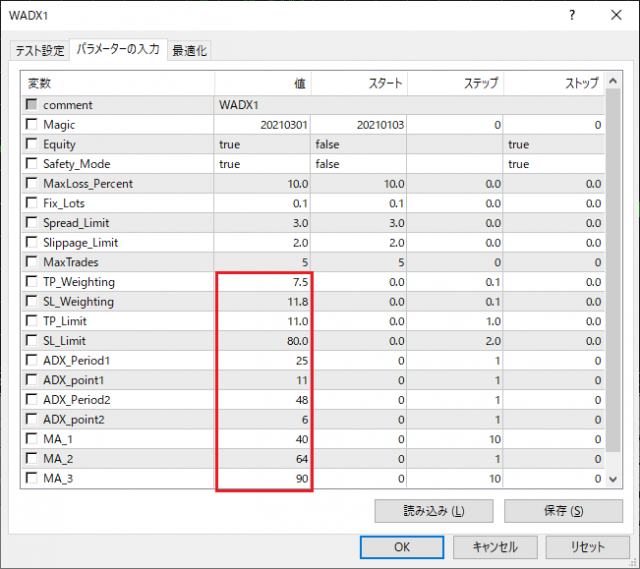Image resolution: width=640 pixels, height=569 pixels.
Task: Toggle the Equity checkbox
Action: click(x=31, y=144)
